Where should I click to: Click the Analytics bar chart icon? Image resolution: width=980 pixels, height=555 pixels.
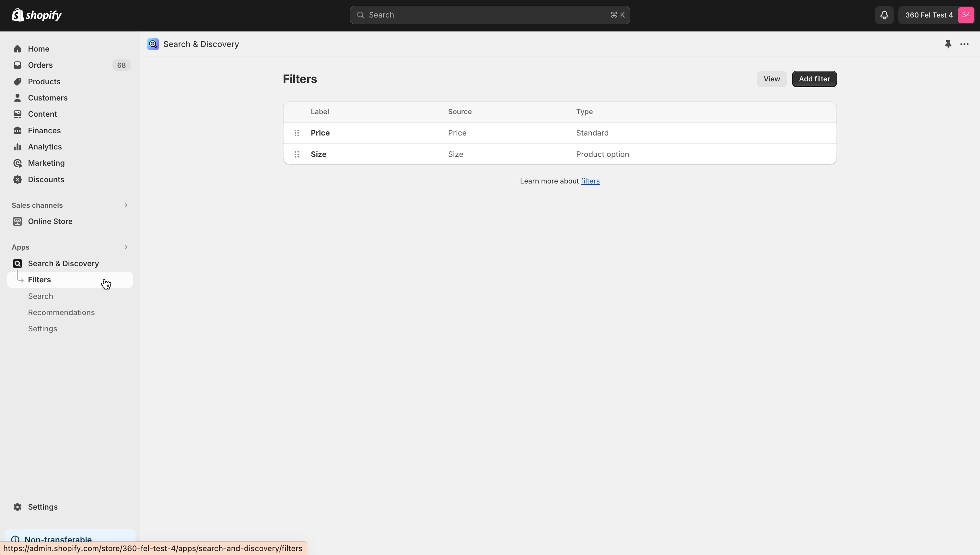click(x=17, y=147)
